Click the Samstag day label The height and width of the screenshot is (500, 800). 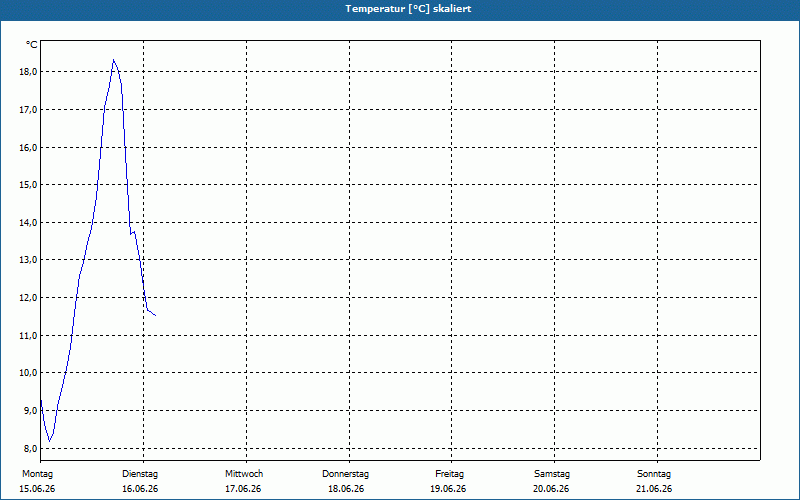point(552,474)
